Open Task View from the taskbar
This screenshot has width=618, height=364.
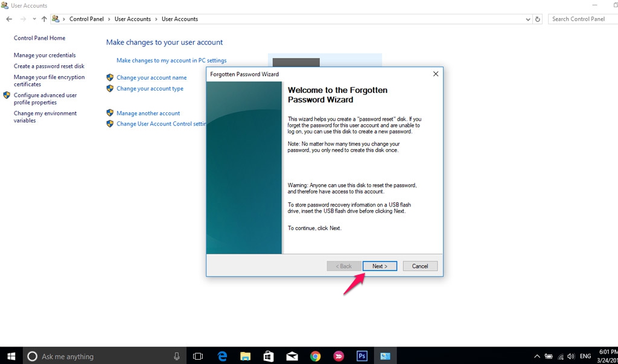[197, 356]
